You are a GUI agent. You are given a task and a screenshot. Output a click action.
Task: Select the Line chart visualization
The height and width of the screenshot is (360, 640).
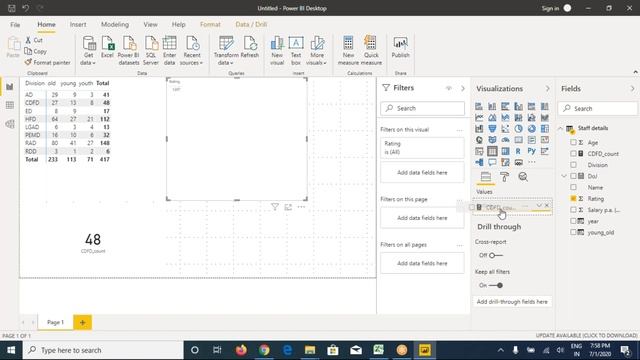[x=479, y=118]
